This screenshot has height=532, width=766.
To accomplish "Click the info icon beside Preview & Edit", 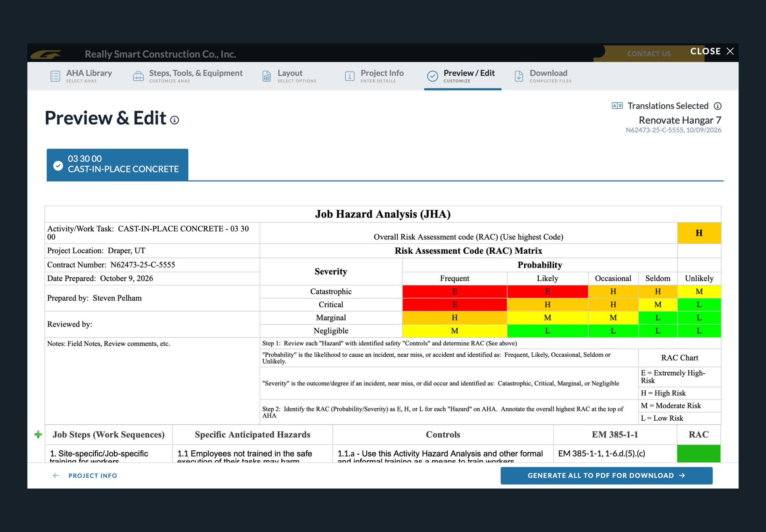I will pos(175,120).
